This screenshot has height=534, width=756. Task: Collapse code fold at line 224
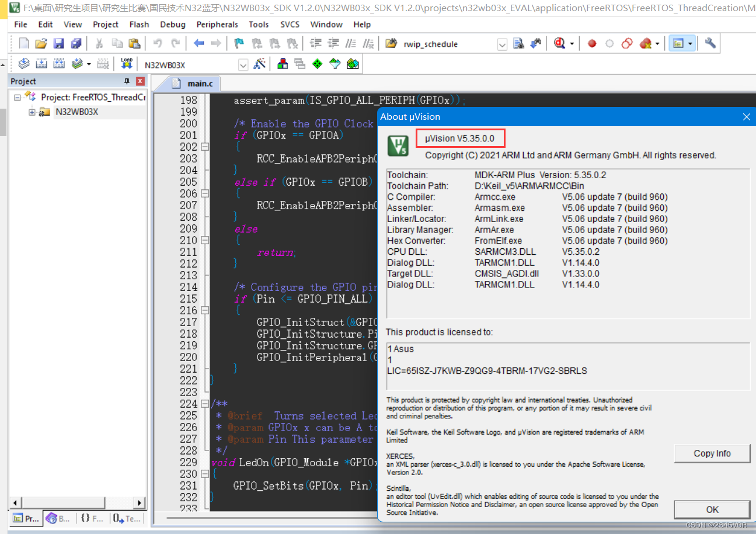[205, 404]
